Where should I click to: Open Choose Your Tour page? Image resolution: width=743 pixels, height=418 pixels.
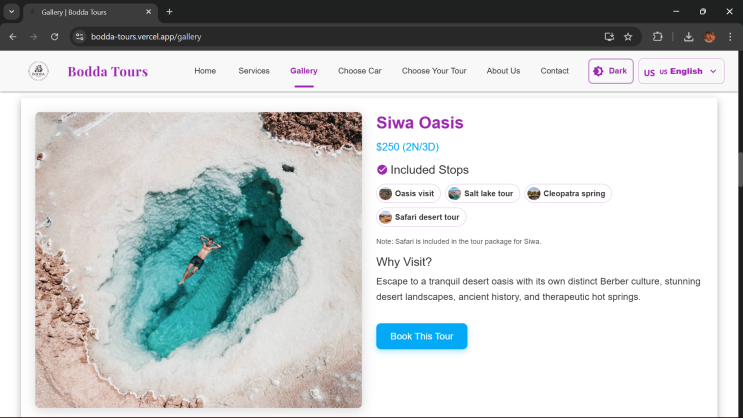pos(434,71)
